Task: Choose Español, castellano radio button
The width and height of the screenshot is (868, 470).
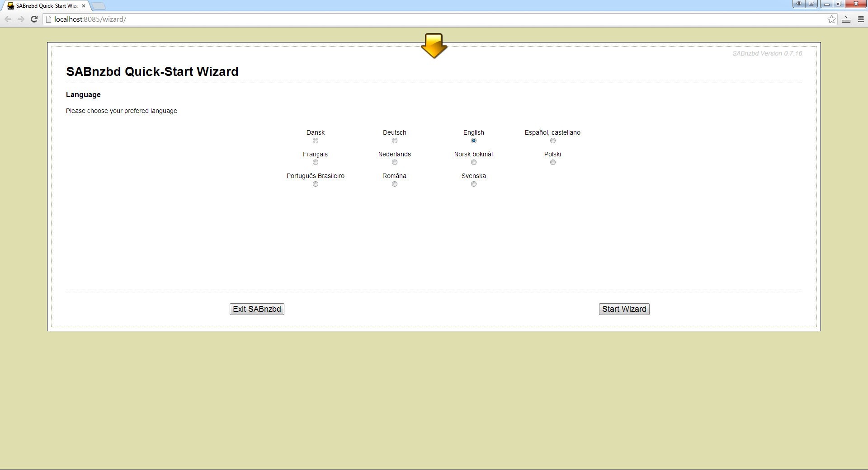Action: (553, 141)
